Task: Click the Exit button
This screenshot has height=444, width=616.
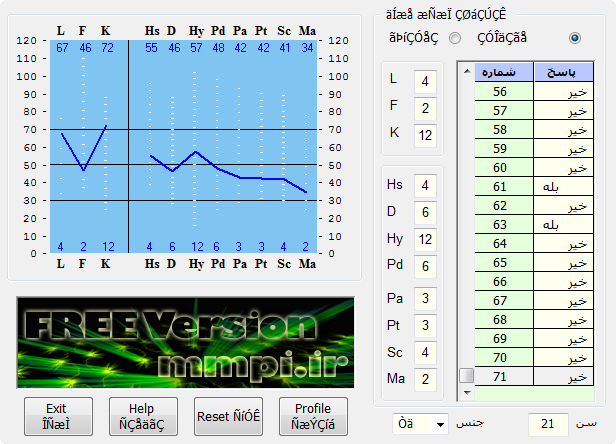Action: [58, 416]
